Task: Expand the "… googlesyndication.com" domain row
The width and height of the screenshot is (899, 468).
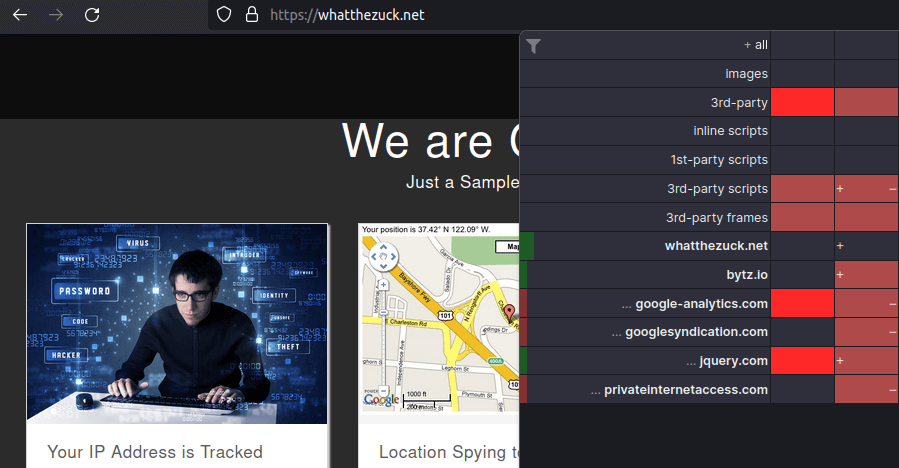Action: pyautogui.click(x=695, y=332)
